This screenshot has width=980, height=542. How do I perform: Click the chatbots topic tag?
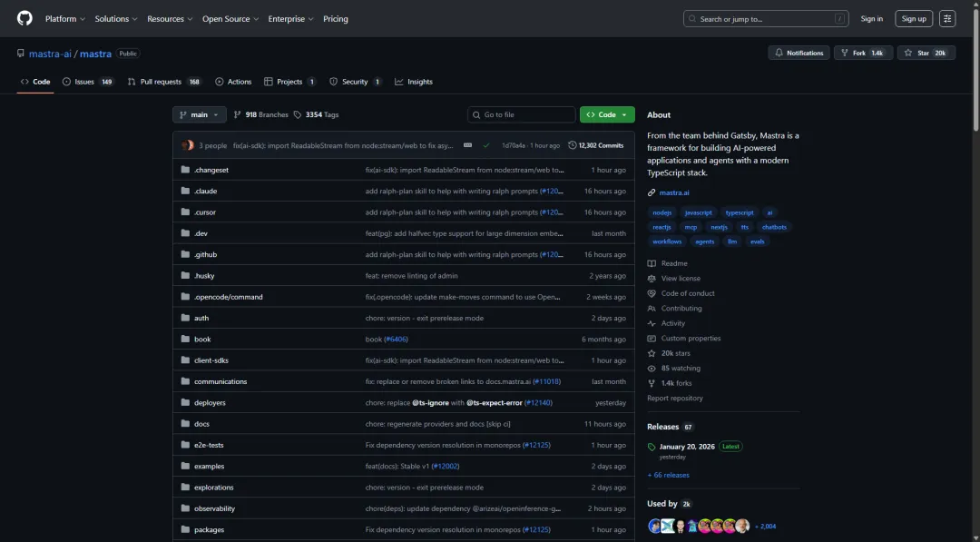774,227
